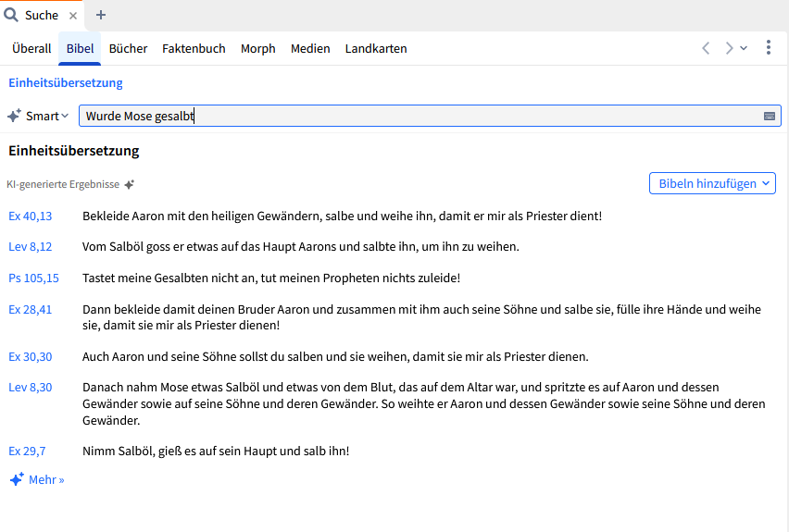This screenshot has height=532, width=789.
Task: Open the Medien tab
Action: (310, 49)
